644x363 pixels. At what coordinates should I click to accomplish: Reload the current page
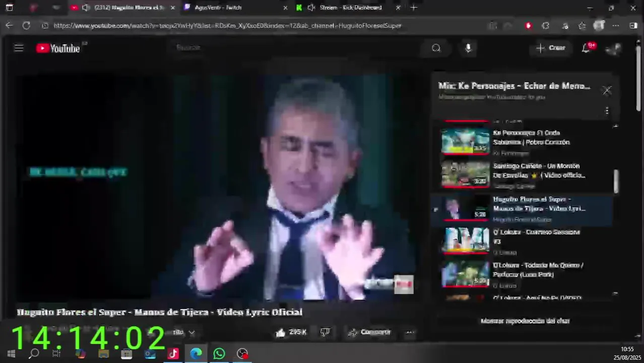point(26,25)
